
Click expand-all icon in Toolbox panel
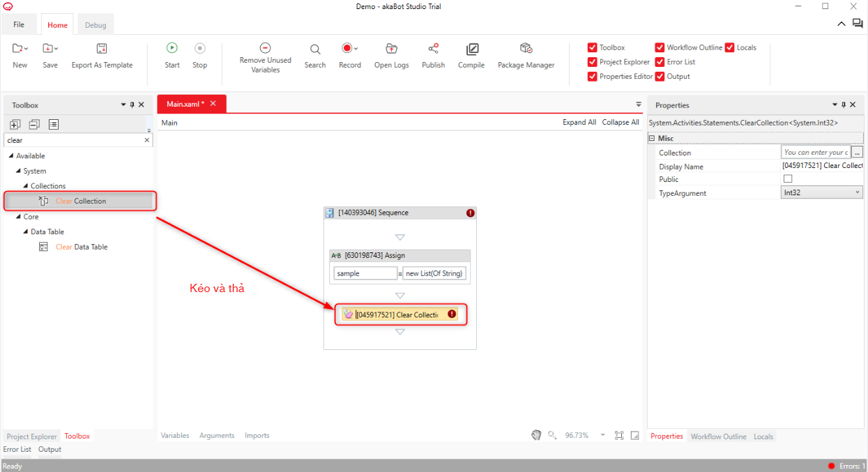pyautogui.click(x=15, y=124)
